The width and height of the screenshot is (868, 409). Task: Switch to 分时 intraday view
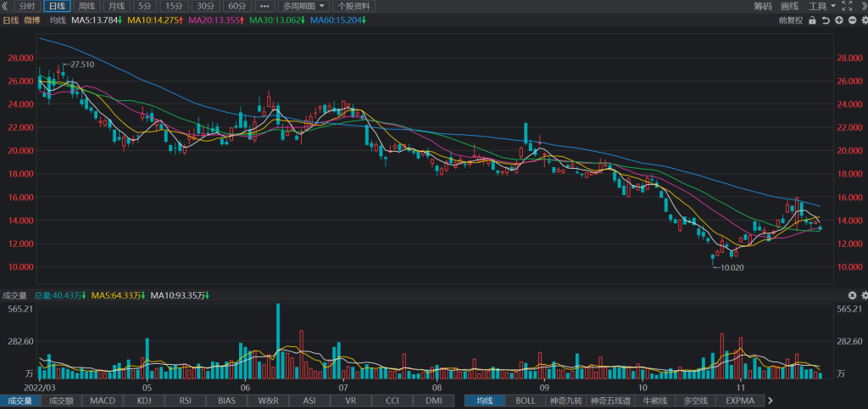(x=27, y=6)
